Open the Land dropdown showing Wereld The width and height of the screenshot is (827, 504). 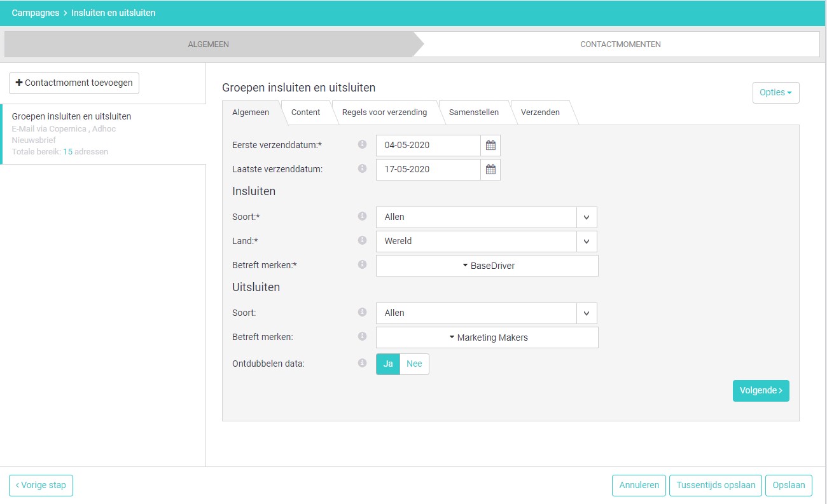[486, 242]
